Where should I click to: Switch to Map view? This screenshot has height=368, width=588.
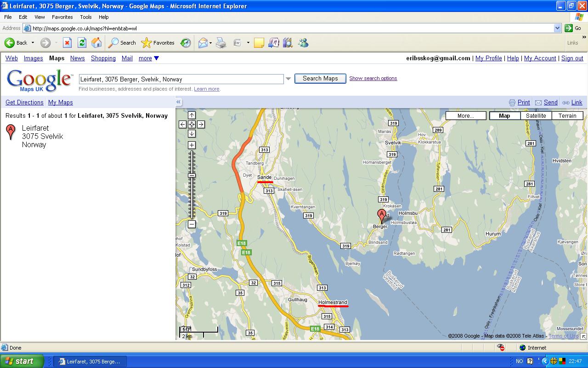(x=504, y=116)
